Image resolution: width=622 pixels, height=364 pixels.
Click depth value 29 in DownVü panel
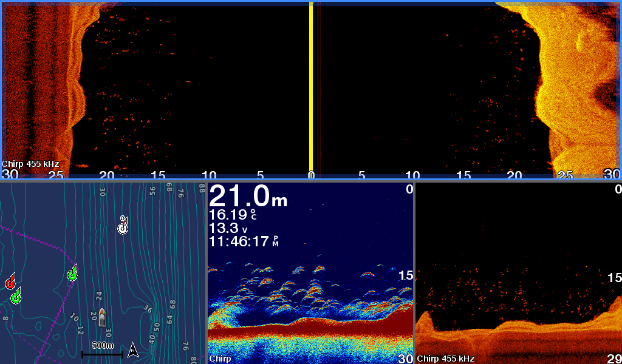613,359
